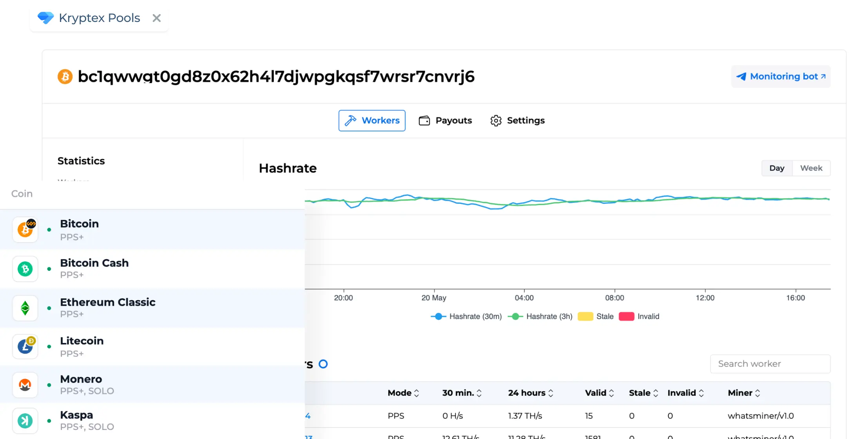Choose Bitcoin Cash in the coin list
This screenshot has height=439, width=868.
(152, 268)
